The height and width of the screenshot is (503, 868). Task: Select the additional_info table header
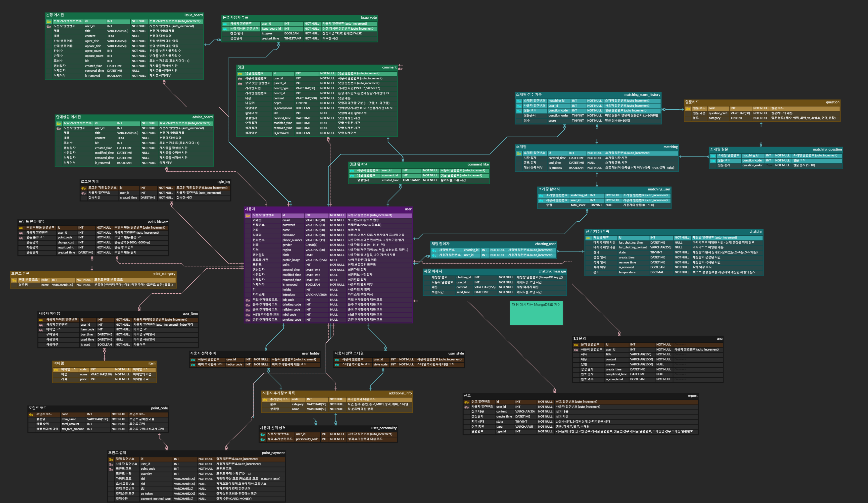tap(337, 393)
